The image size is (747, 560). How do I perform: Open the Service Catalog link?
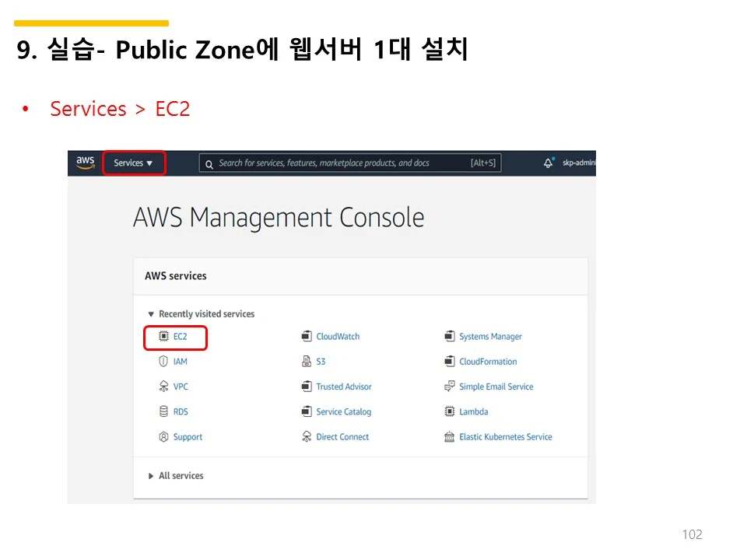pos(343,412)
